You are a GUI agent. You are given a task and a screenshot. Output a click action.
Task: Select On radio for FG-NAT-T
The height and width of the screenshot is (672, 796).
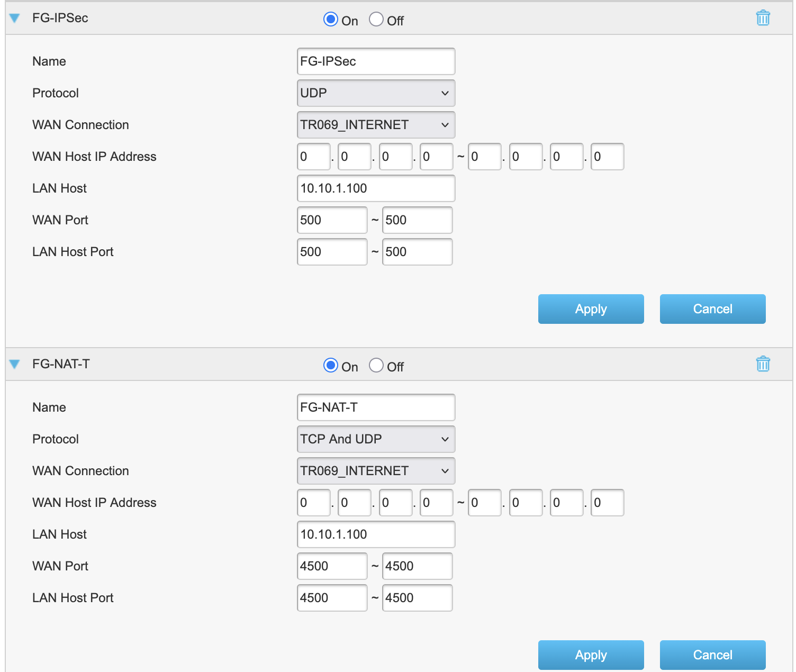331,366
